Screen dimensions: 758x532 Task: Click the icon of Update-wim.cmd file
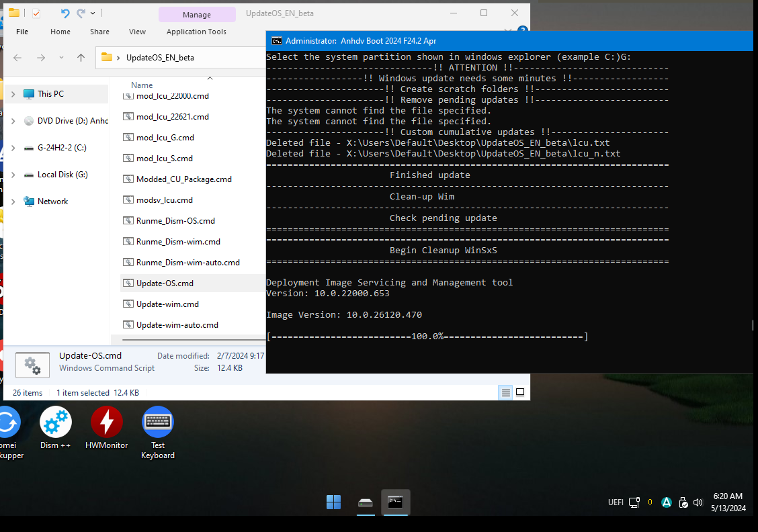click(128, 304)
